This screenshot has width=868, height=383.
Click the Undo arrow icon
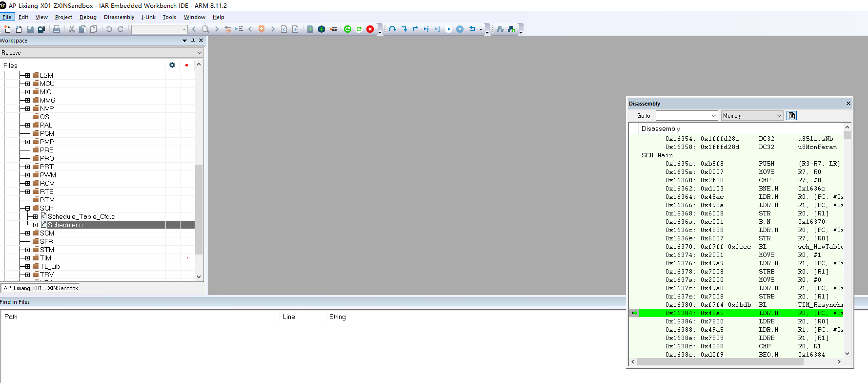(109, 29)
